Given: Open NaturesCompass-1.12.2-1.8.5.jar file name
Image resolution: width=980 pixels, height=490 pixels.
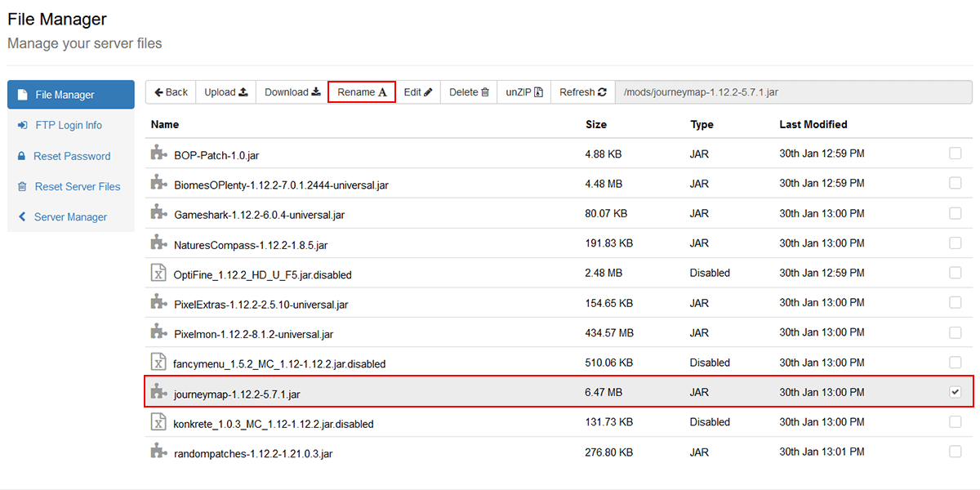Looking at the screenshot, I should (x=251, y=245).
